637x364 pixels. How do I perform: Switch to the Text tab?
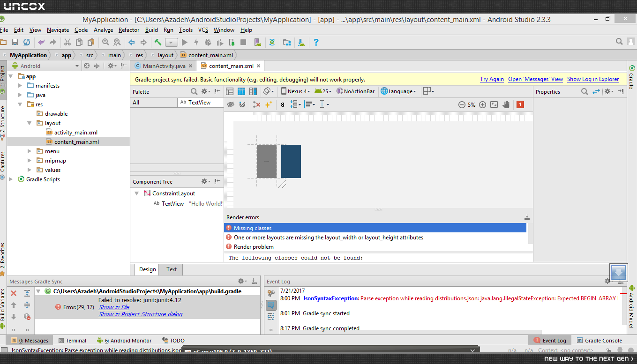(172, 269)
